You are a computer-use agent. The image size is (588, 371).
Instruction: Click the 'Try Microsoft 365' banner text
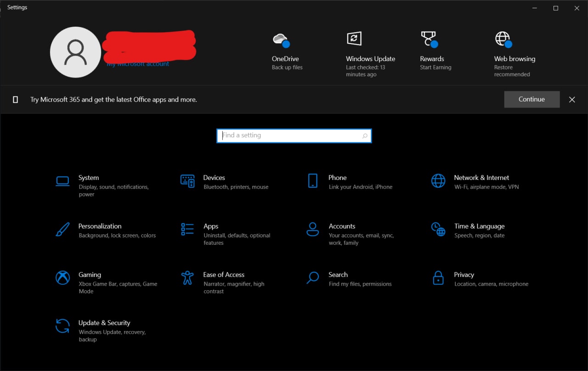[x=113, y=100]
